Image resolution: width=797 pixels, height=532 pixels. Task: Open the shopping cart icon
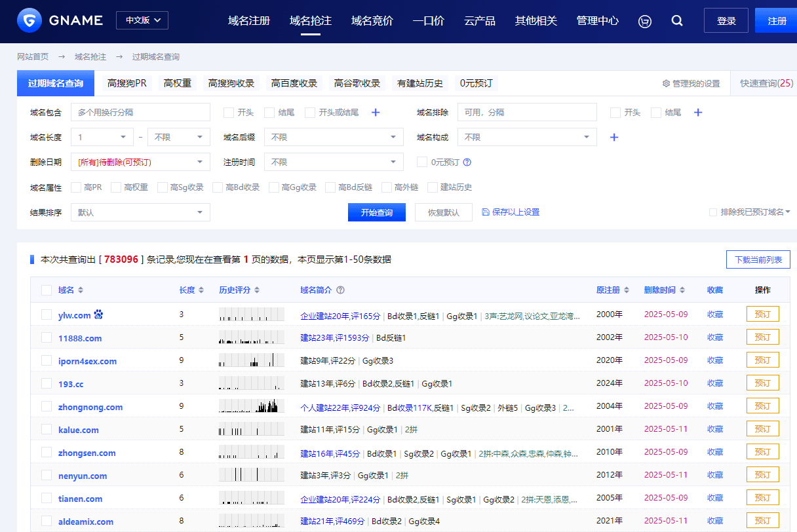click(x=645, y=21)
